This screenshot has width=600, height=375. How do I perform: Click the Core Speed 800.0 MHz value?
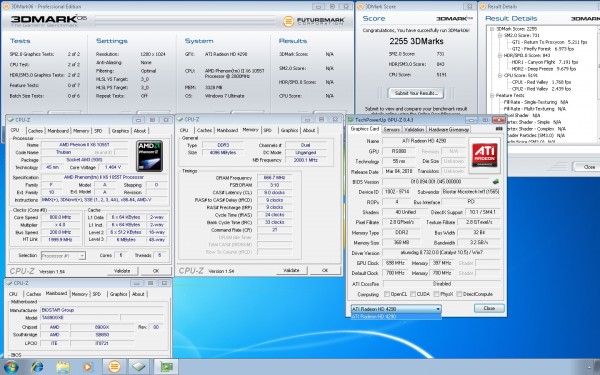[60, 217]
